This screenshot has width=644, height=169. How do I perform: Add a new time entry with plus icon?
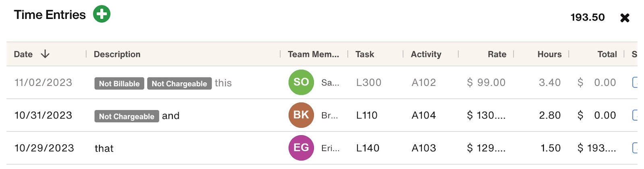tap(102, 14)
